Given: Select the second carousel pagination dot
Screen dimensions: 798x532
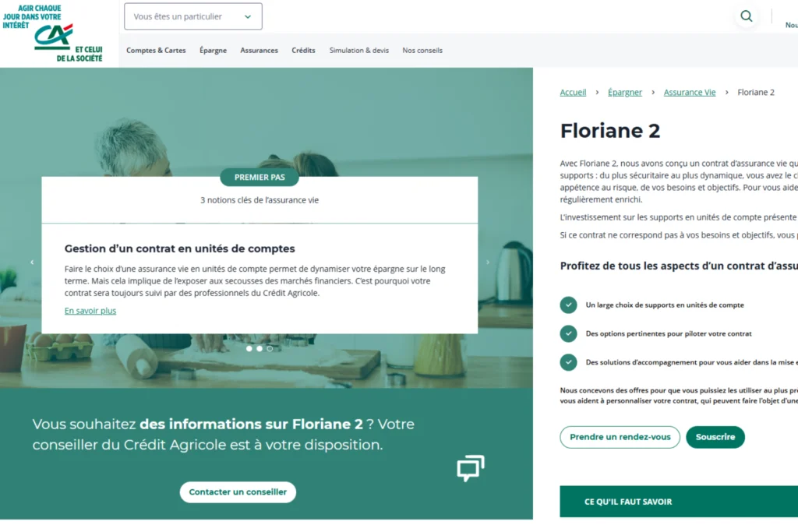Looking at the screenshot, I should click(x=260, y=349).
